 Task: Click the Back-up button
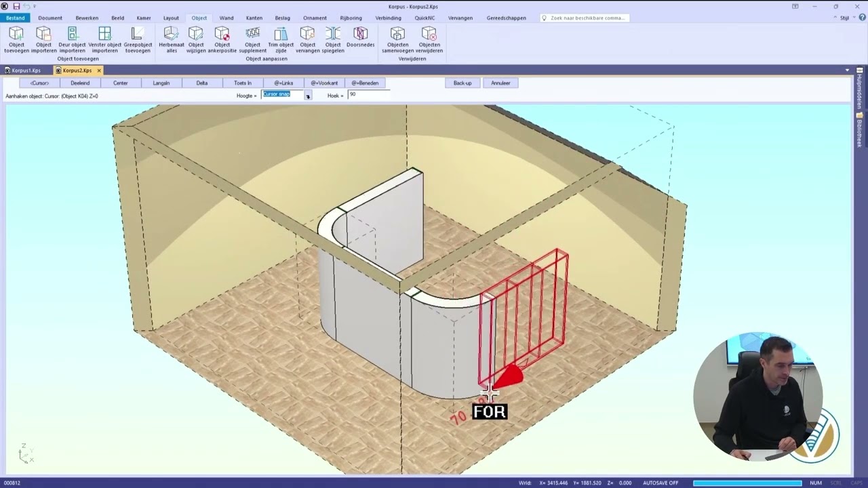(x=462, y=83)
